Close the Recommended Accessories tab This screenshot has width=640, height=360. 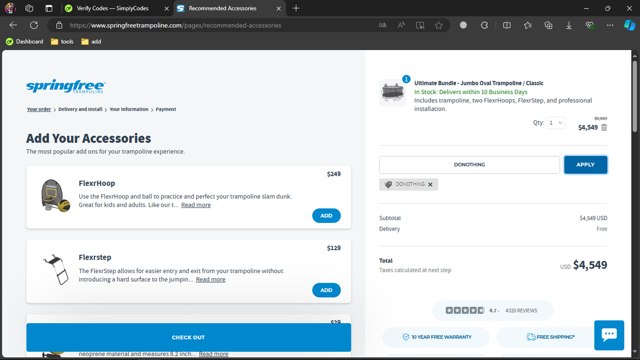coord(278,8)
